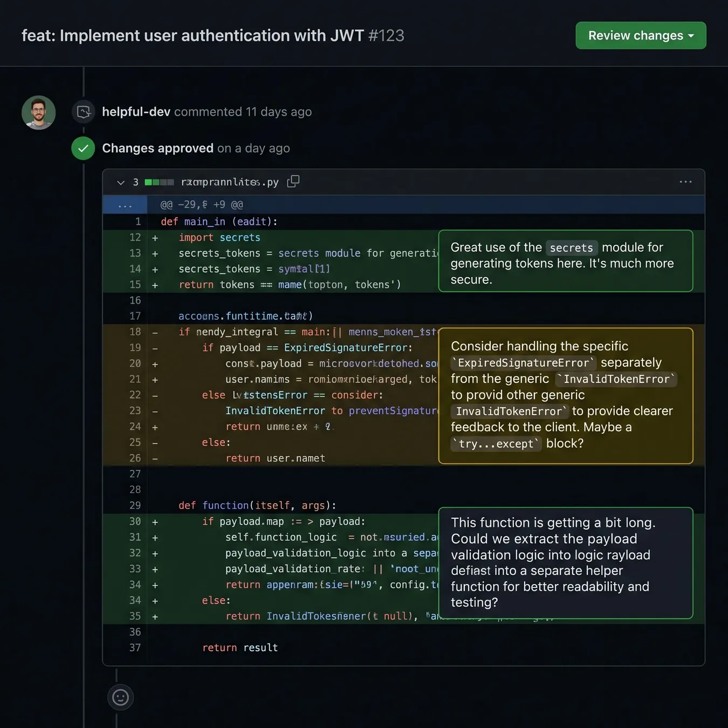Click the ExpiredSignatureError review comment box
The width and height of the screenshot is (728, 728).
[566, 396]
